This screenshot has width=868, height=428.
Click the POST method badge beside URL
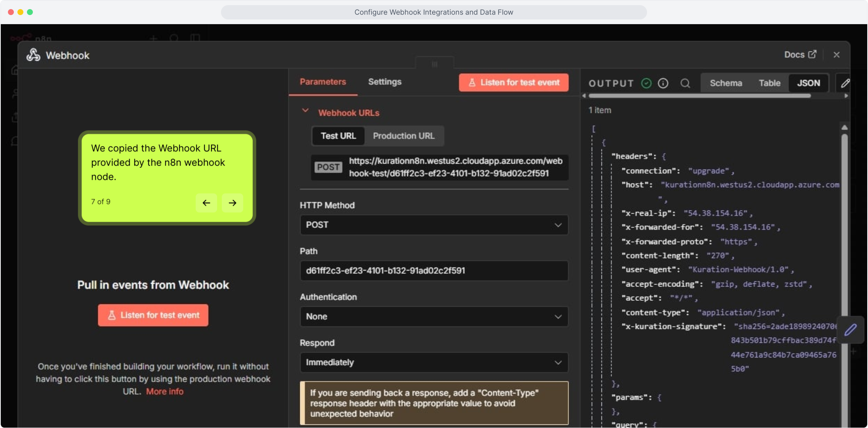[x=328, y=167]
